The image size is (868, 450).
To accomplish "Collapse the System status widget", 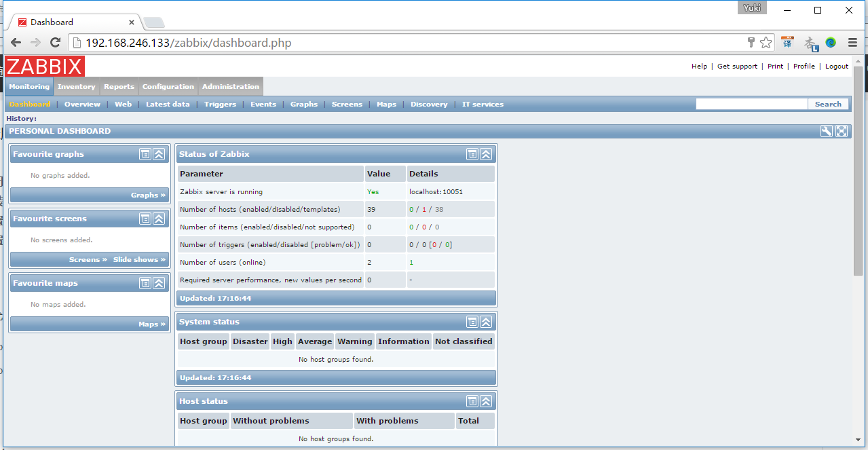I will (486, 322).
